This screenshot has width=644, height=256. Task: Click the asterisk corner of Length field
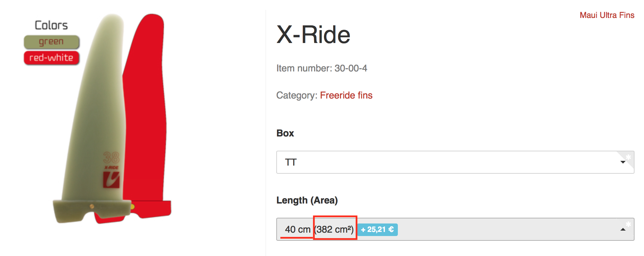[x=628, y=224]
